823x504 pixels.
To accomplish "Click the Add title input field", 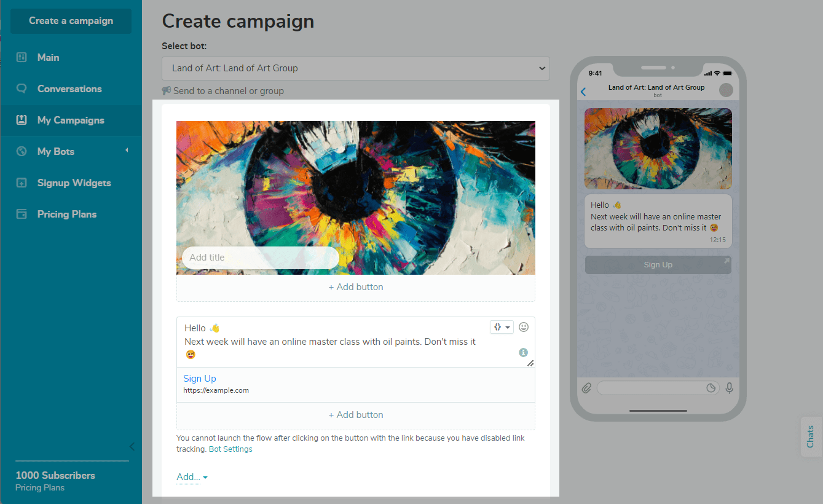I will (x=260, y=258).
